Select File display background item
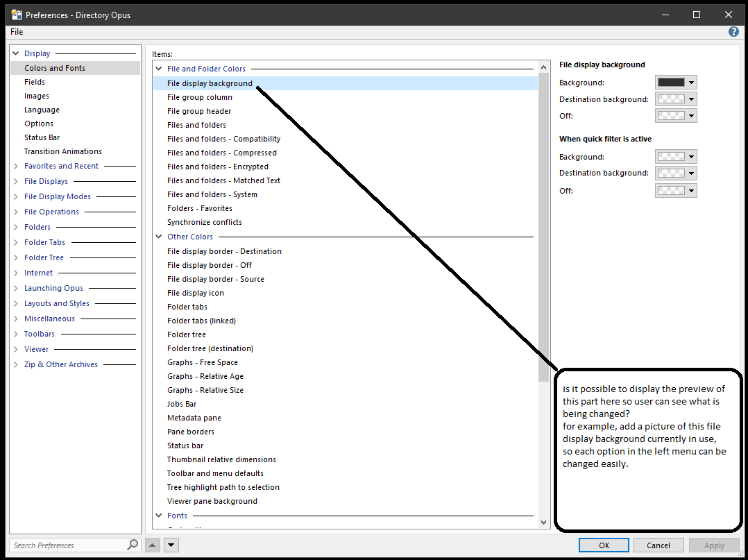Image resolution: width=748 pixels, height=560 pixels. pos(346,83)
